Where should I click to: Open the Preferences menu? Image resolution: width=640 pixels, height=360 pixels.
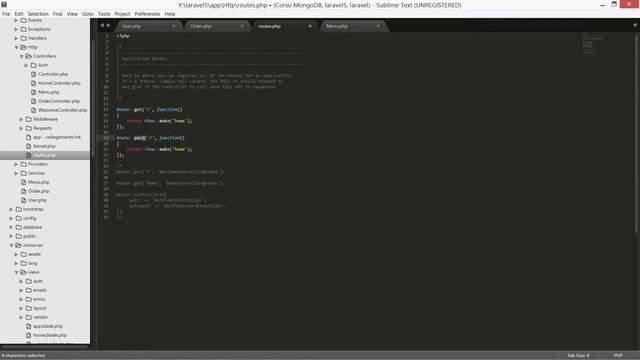point(147,14)
